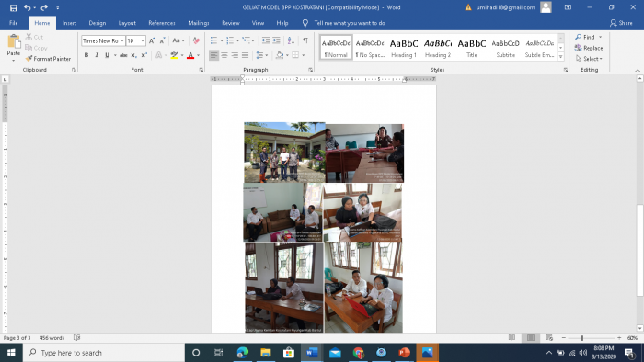Image resolution: width=644 pixels, height=362 pixels.
Task: Expand the Times New Roman font dropdown
Action: click(122, 40)
